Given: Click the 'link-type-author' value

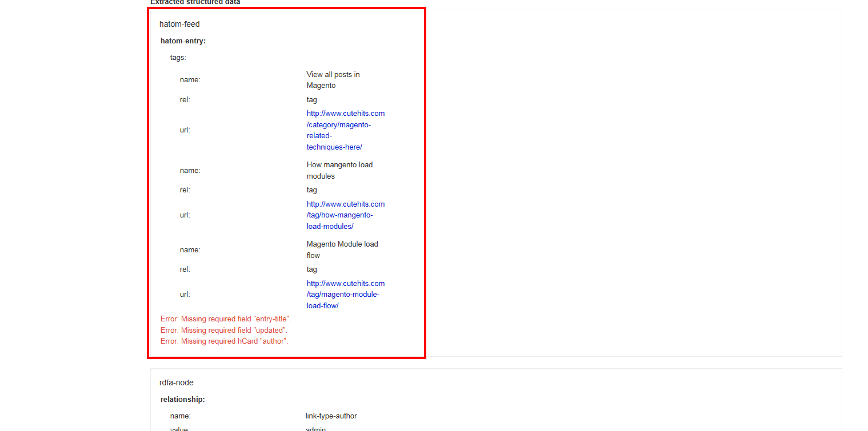Looking at the screenshot, I should pyautogui.click(x=331, y=416).
